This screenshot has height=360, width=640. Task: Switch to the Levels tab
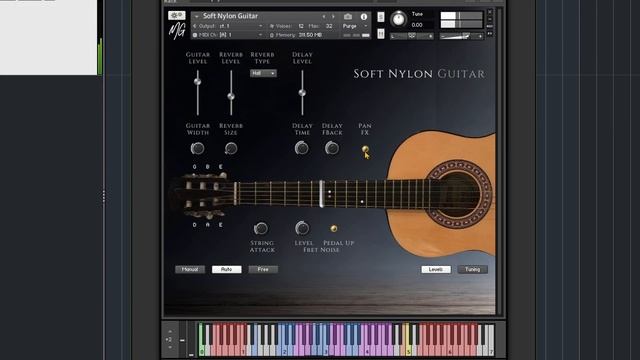436,269
